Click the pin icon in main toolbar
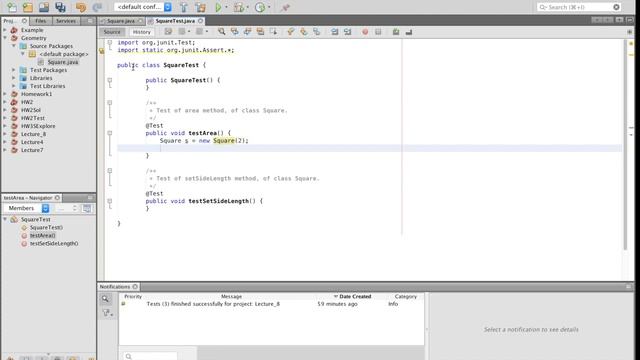The width and height of the screenshot is (640, 360). point(285,7)
